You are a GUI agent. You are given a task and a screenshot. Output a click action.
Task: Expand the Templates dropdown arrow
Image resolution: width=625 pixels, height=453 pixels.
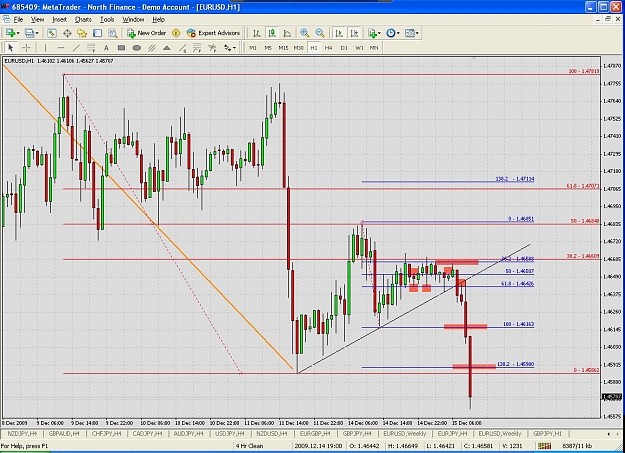click(417, 33)
